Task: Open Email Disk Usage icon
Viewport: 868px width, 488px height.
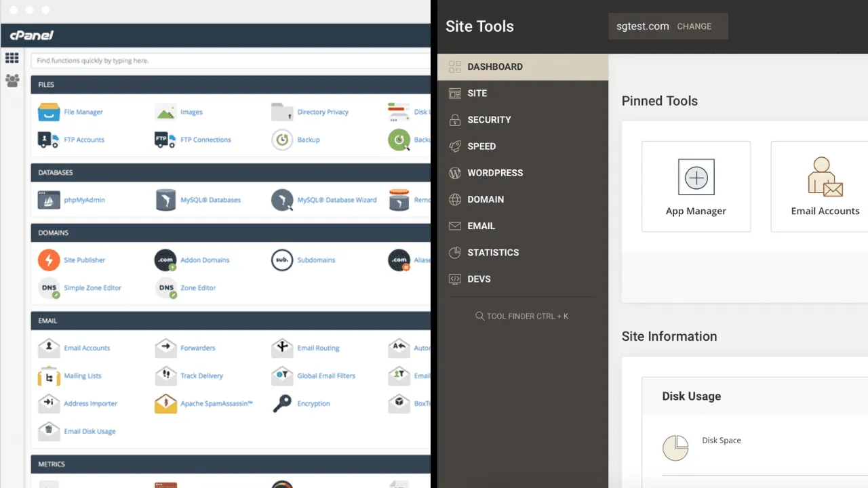Action: pos(49,431)
